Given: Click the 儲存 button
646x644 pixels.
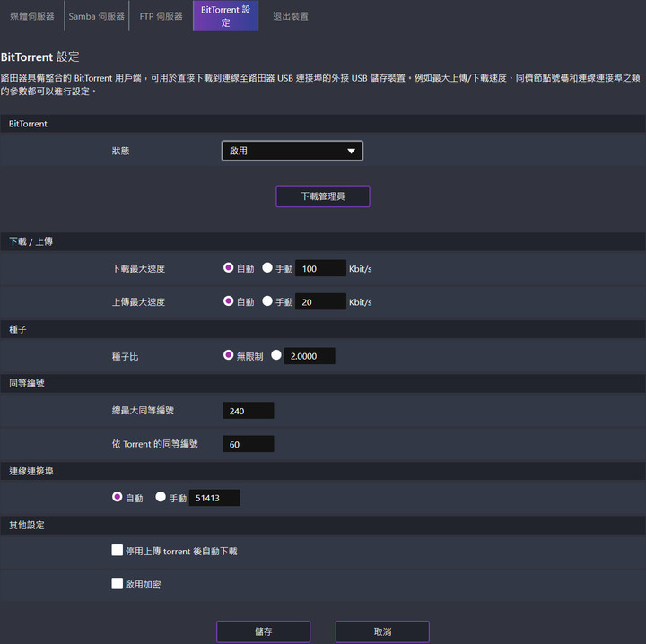Looking at the screenshot, I should 263,631.
